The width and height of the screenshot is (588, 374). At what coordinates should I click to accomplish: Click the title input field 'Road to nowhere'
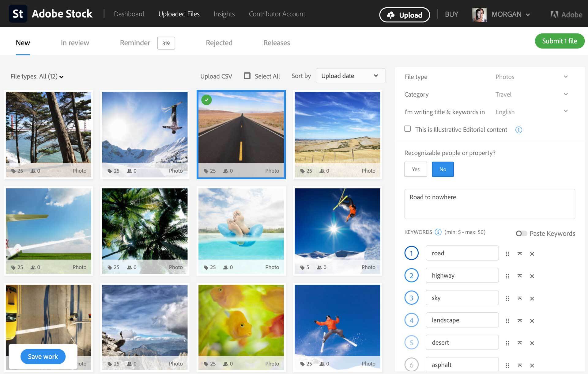coord(489,204)
